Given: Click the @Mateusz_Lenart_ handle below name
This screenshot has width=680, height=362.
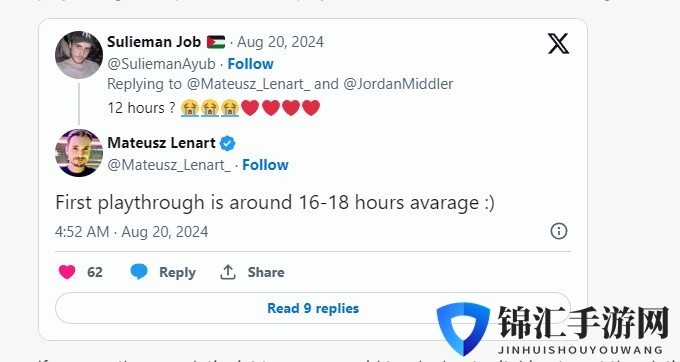Looking at the screenshot, I should (169, 165).
